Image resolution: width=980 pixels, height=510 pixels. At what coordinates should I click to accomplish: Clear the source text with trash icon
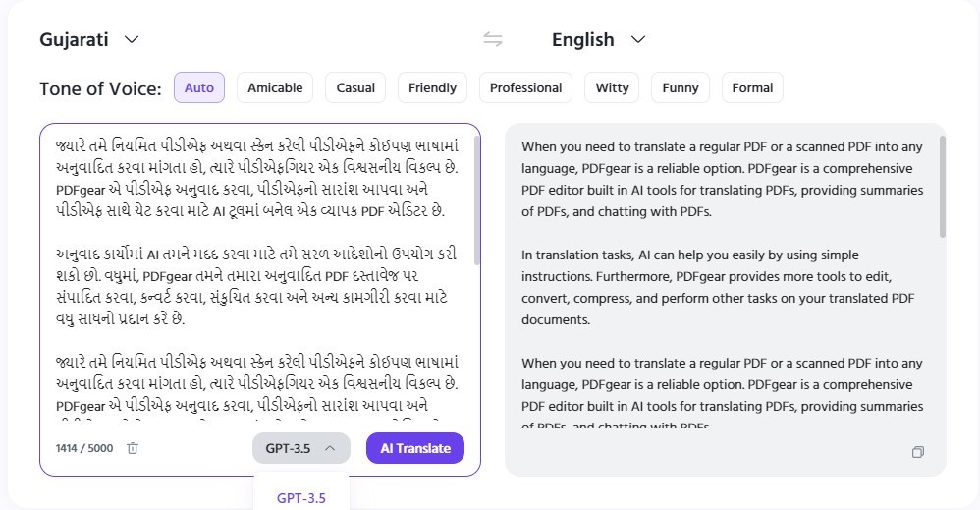133,448
